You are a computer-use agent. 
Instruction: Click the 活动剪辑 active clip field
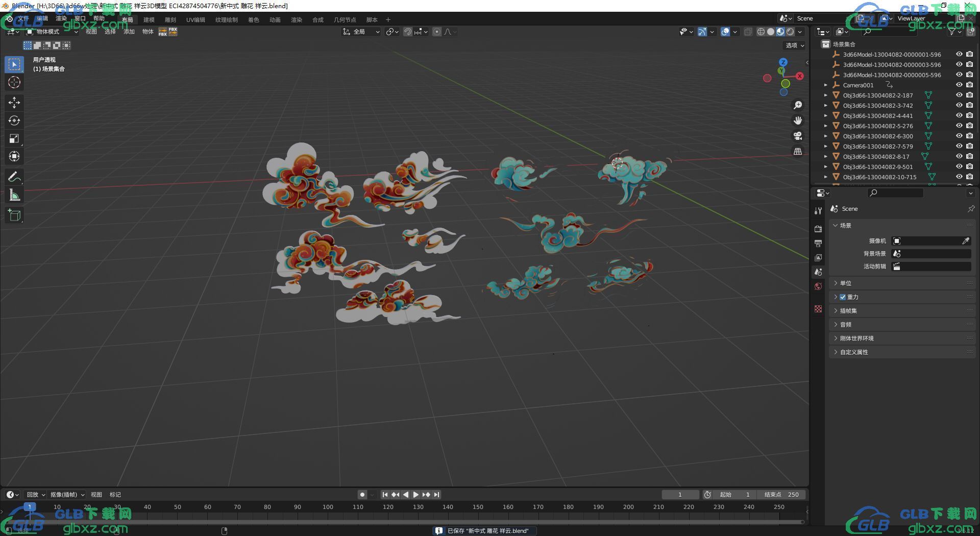[x=932, y=266]
